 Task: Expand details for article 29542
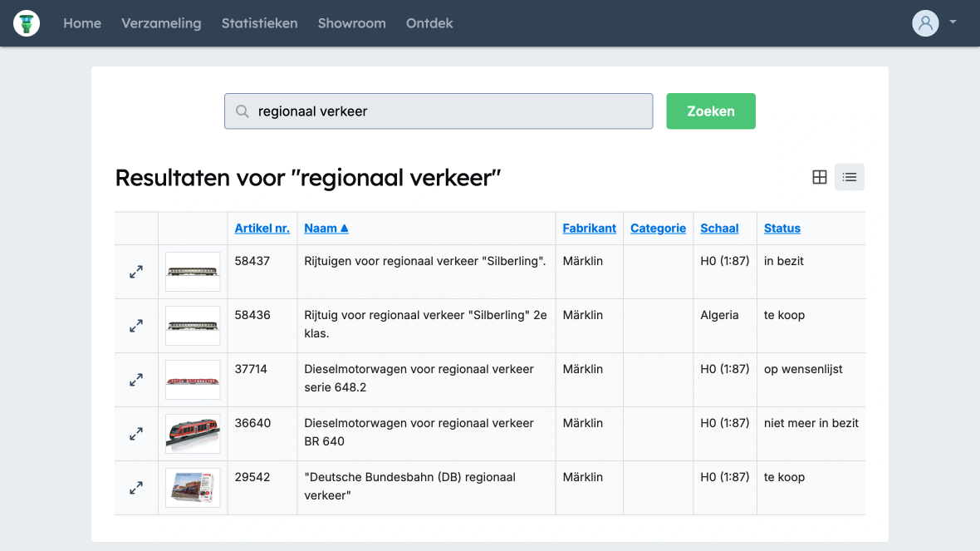point(136,488)
